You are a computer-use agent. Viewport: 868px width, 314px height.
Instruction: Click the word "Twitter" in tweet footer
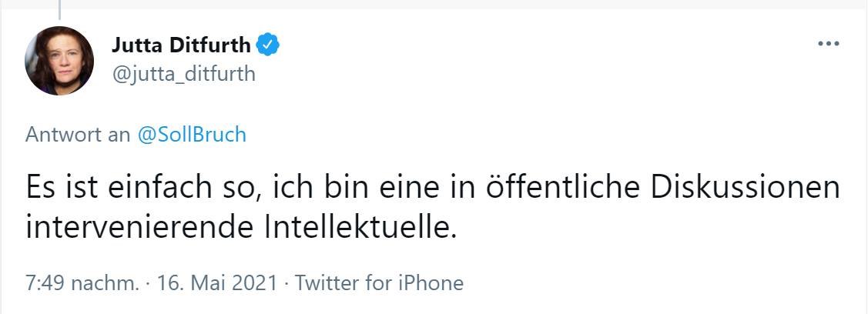coord(328,283)
